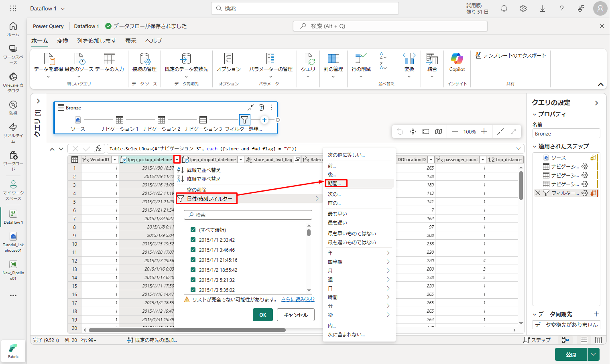Add step with plus icon in diagram
The width and height of the screenshot is (610, 364).
click(264, 120)
